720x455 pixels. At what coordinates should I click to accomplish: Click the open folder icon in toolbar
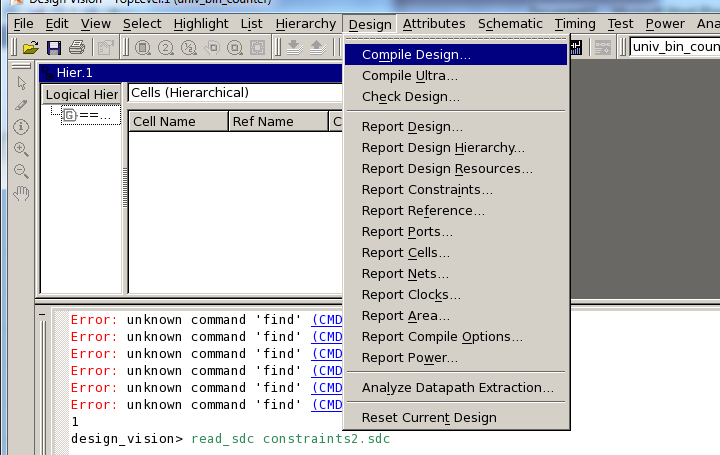(x=31, y=47)
